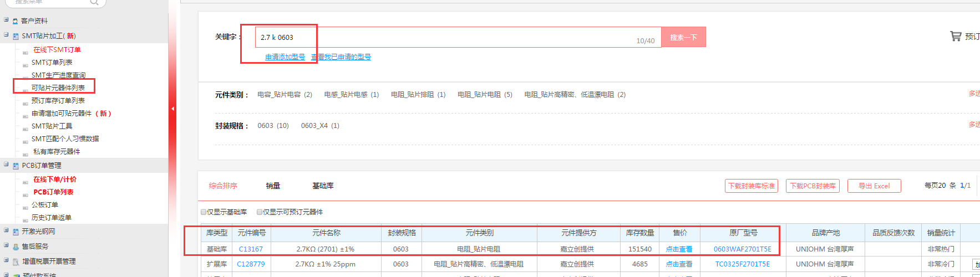Image resolution: width=980 pixels, height=277 pixels.
Task: Click the red sidebar collapse arrow
Action: coord(172,109)
